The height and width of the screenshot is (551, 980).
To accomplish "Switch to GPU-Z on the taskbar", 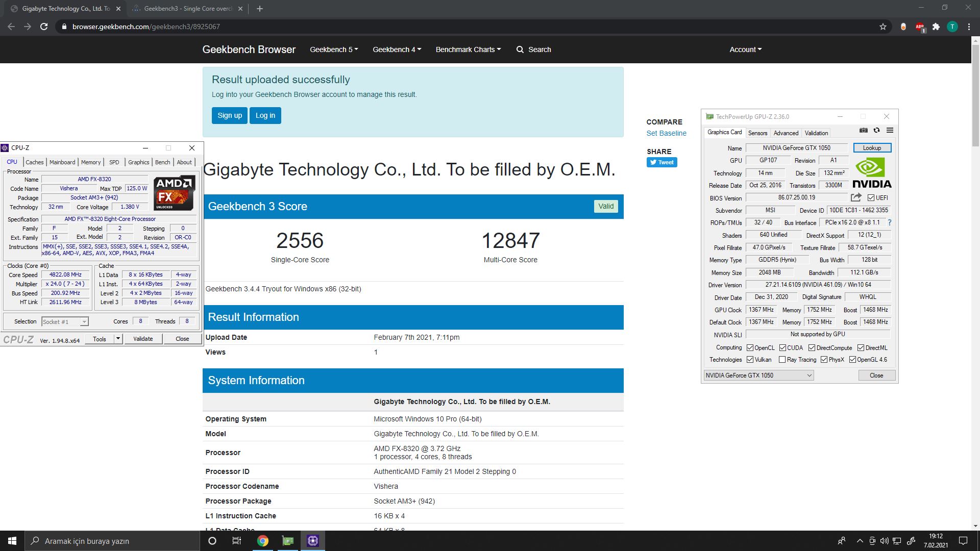I will [288, 541].
